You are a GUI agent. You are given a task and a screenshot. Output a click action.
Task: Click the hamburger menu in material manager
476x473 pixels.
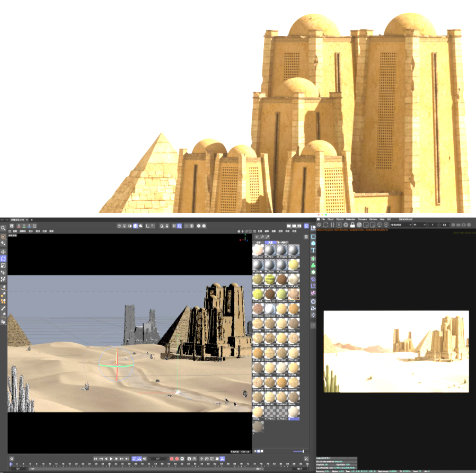254,231
